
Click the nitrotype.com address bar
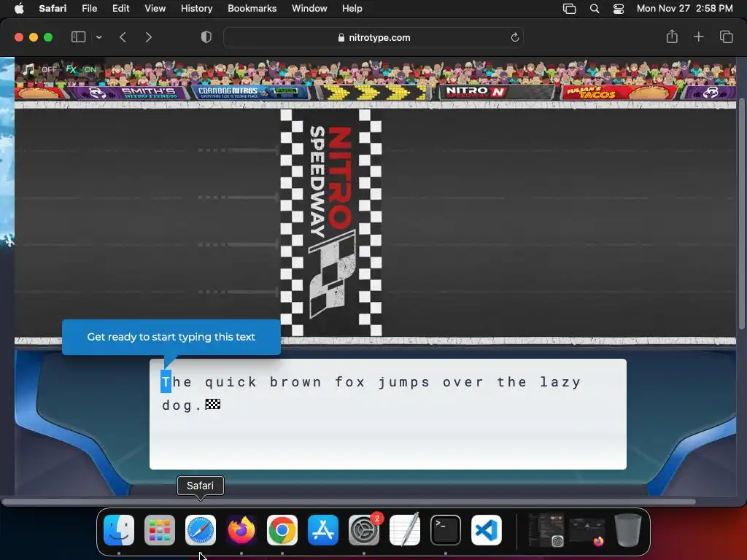pos(373,37)
